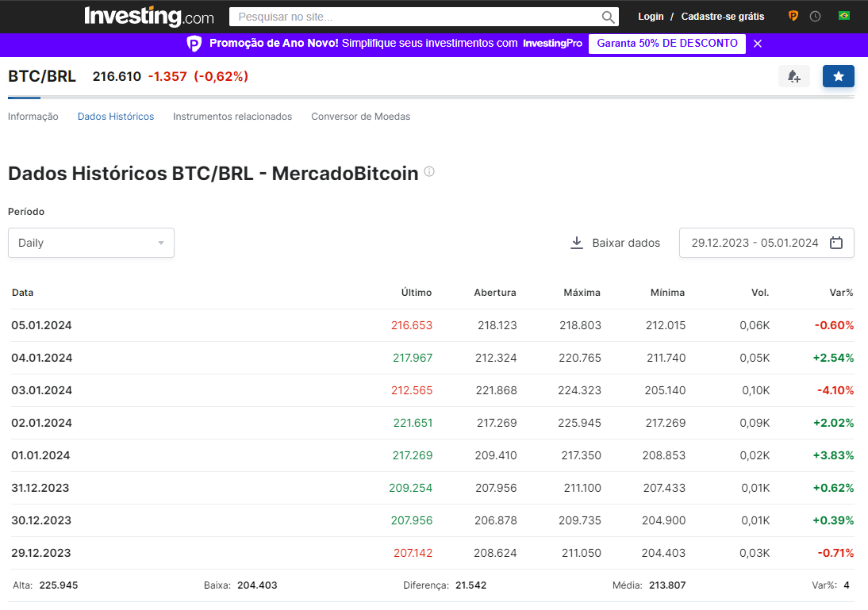Select date cell 05.01.2024
Screen dimensions: 868x610
(41, 325)
